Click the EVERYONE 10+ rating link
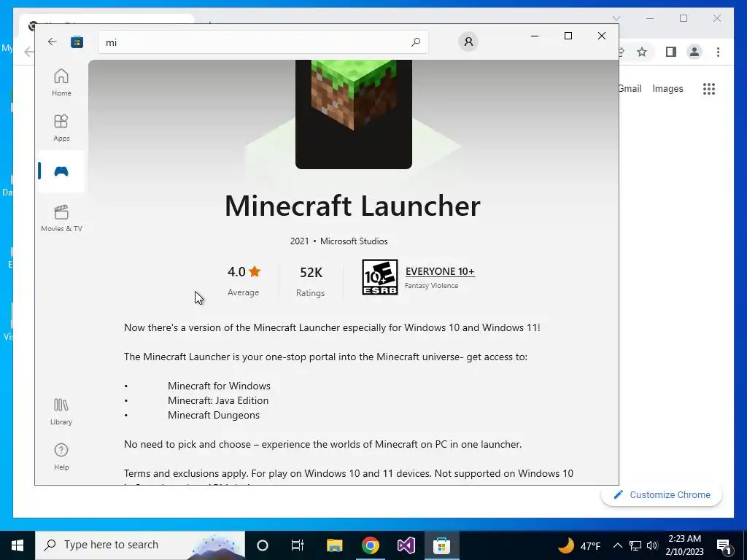 [440, 271]
